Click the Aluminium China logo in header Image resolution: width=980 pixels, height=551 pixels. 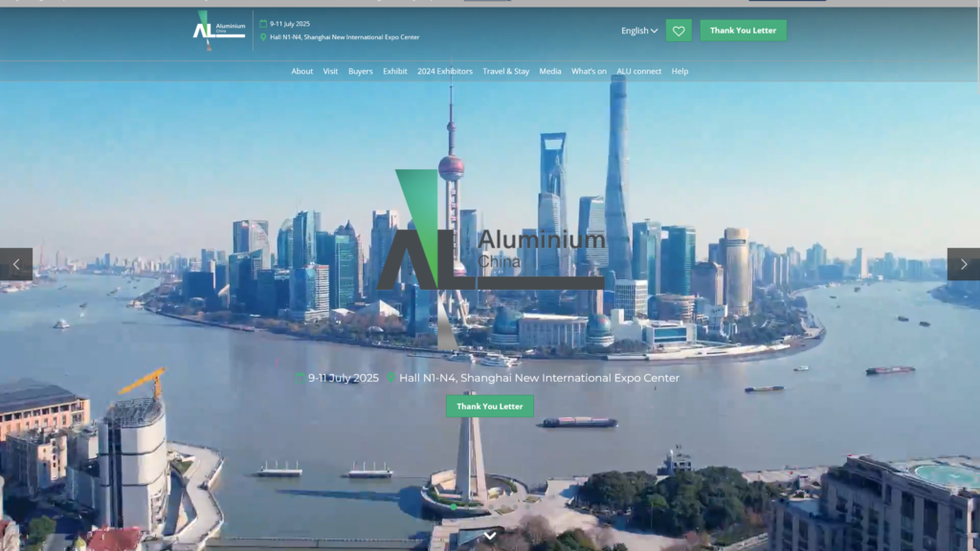pyautogui.click(x=219, y=30)
